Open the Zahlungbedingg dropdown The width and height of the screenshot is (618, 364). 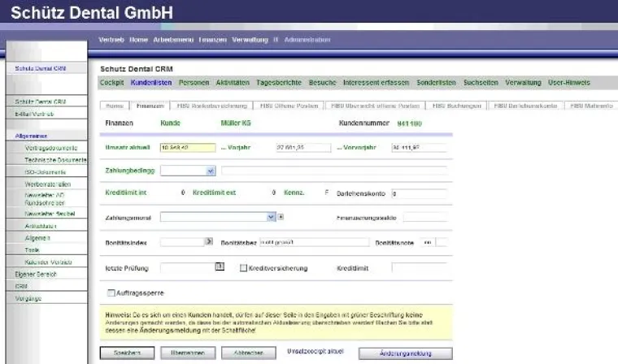pyautogui.click(x=211, y=171)
